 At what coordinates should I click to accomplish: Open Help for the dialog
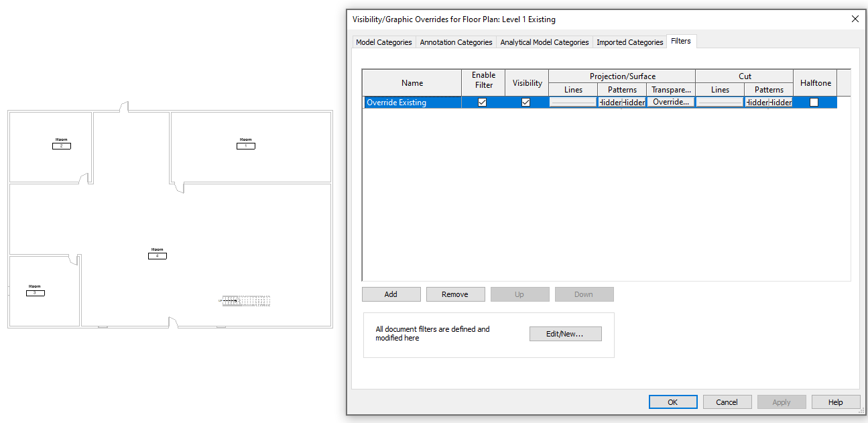(836, 402)
